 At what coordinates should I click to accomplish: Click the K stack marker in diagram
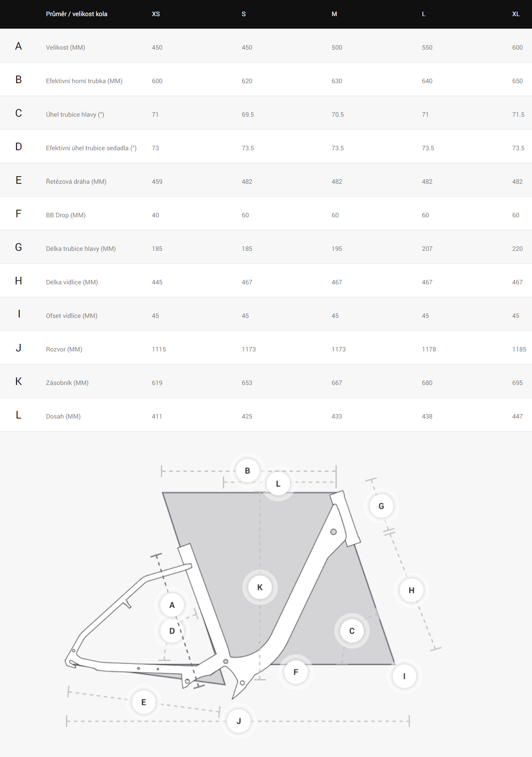point(260,587)
